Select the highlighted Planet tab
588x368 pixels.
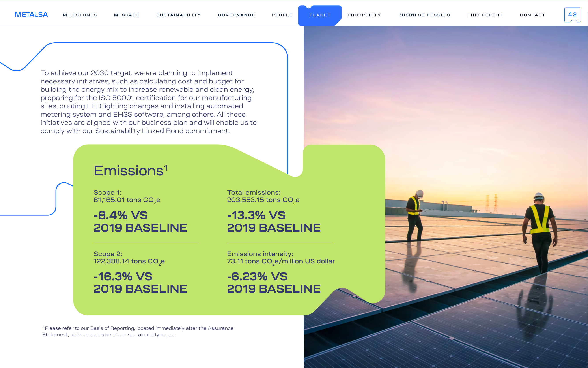click(320, 15)
